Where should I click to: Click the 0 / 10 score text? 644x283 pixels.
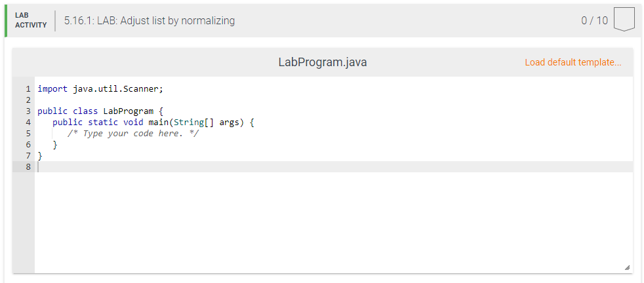pos(594,20)
